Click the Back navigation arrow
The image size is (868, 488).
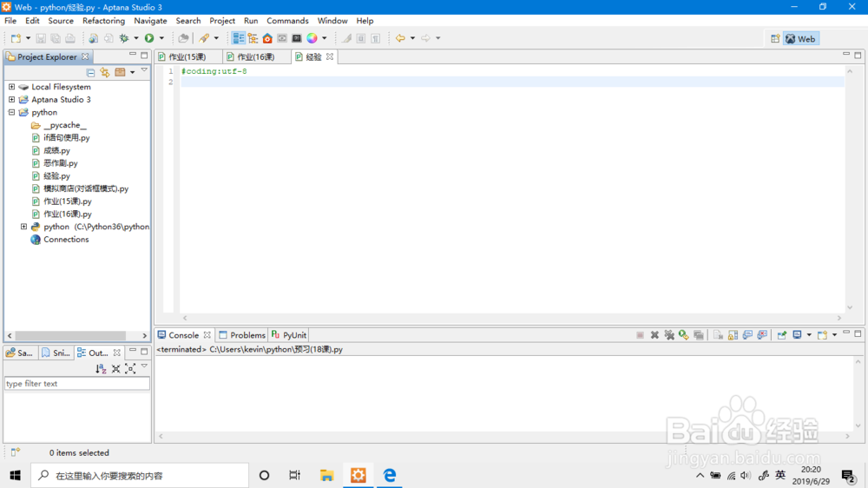pyautogui.click(x=399, y=38)
